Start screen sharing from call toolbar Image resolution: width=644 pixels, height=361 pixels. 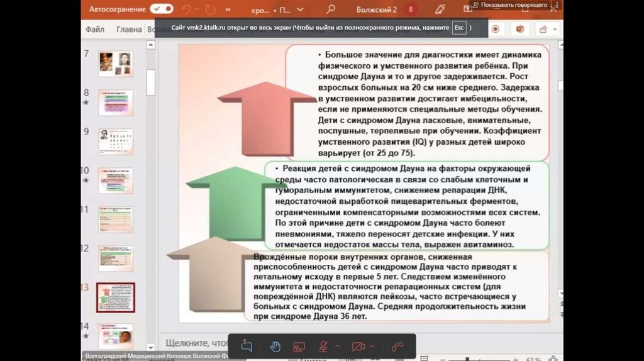[299, 347]
